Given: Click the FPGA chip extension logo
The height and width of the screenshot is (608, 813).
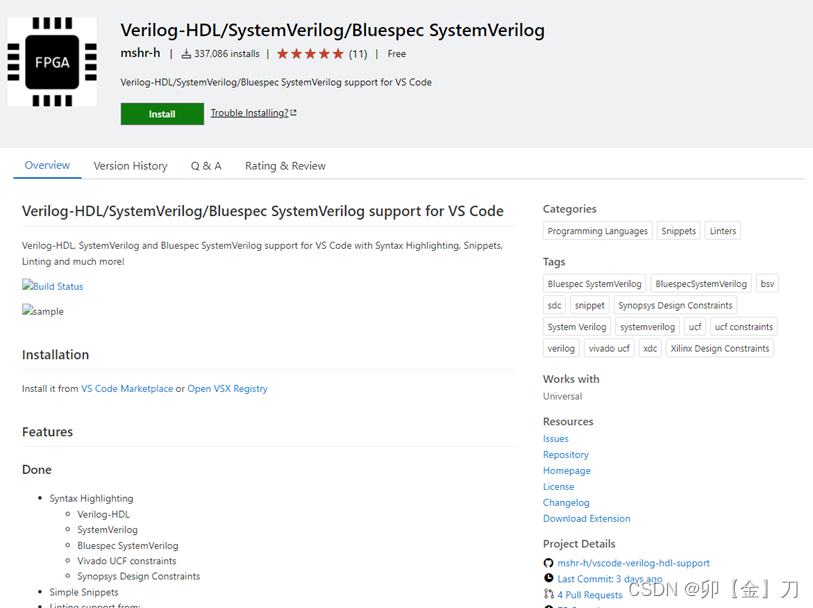Looking at the screenshot, I should click(52, 62).
